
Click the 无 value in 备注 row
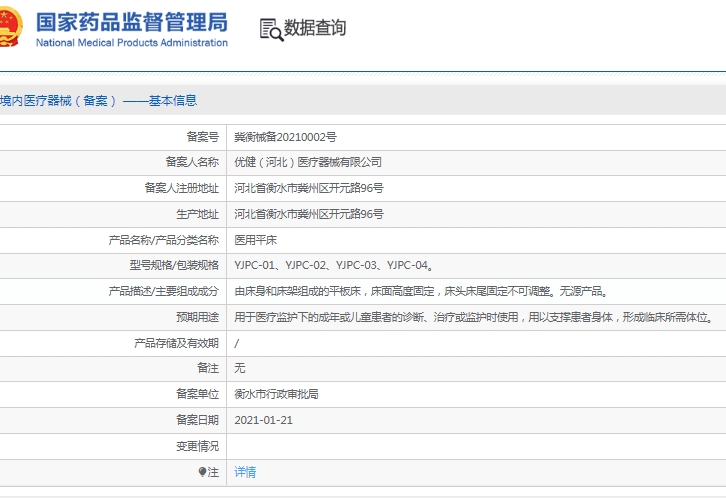(x=240, y=368)
